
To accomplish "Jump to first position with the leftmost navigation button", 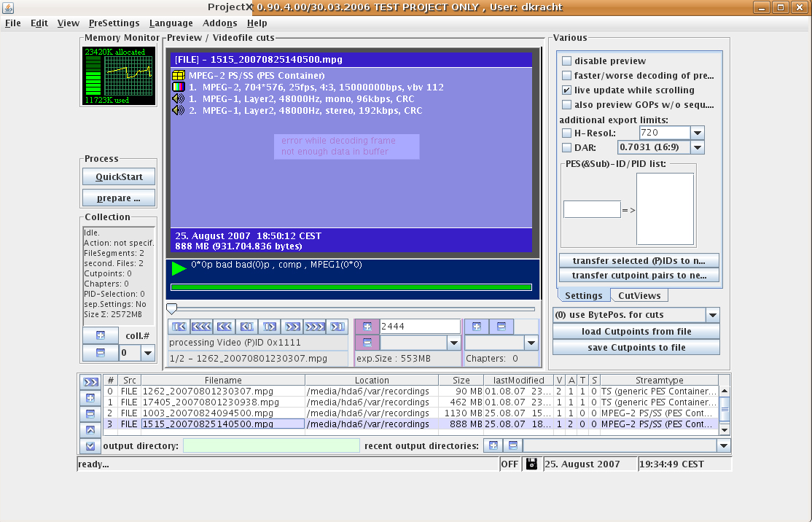I will [x=179, y=327].
